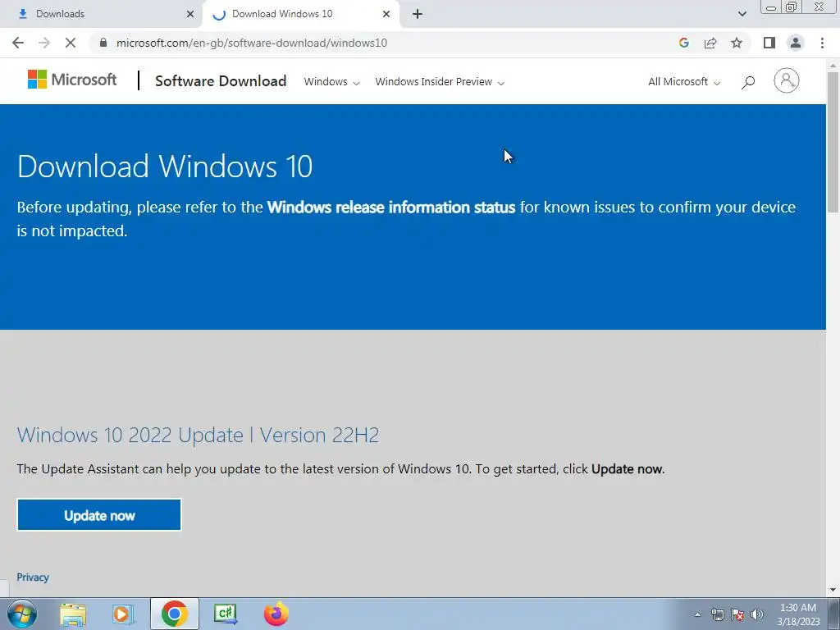Click the Microsoft logo

click(x=72, y=80)
